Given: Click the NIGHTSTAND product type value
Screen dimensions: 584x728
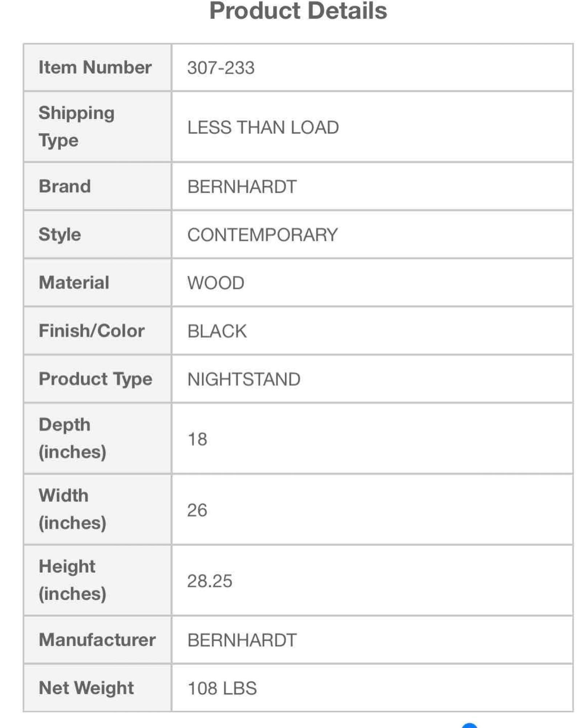Looking at the screenshot, I should (x=244, y=379).
